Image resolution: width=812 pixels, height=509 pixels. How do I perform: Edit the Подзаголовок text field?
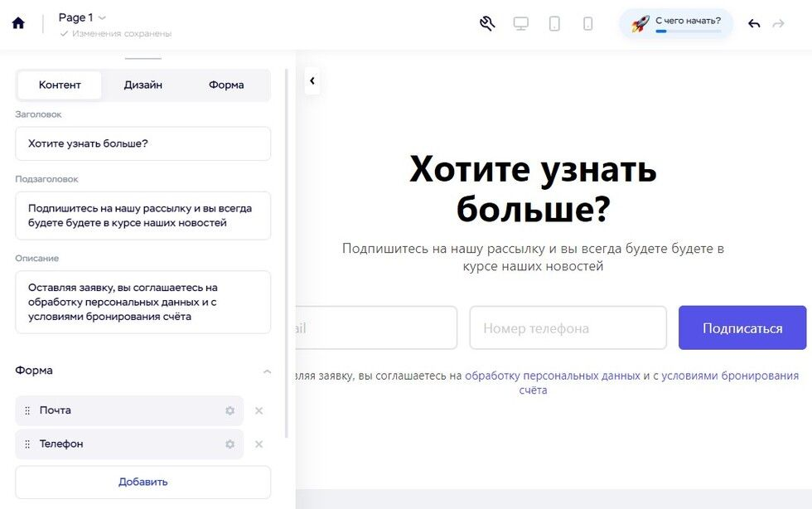click(143, 216)
